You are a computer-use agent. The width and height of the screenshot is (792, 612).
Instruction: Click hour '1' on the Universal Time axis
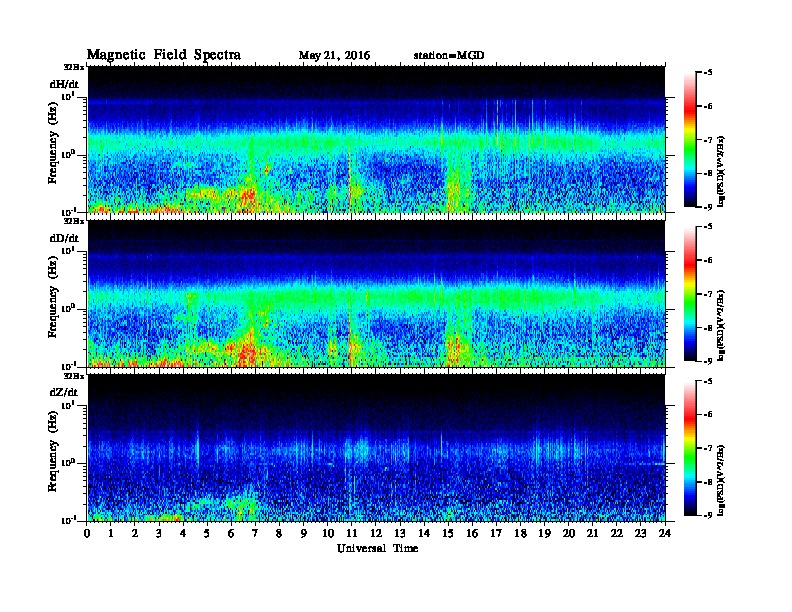(111, 533)
